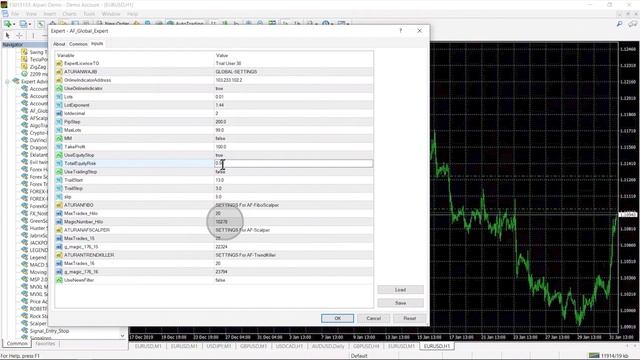Select the ExpertLicenceTO variable icon
The image size is (640, 360).
[x=59, y=64]
